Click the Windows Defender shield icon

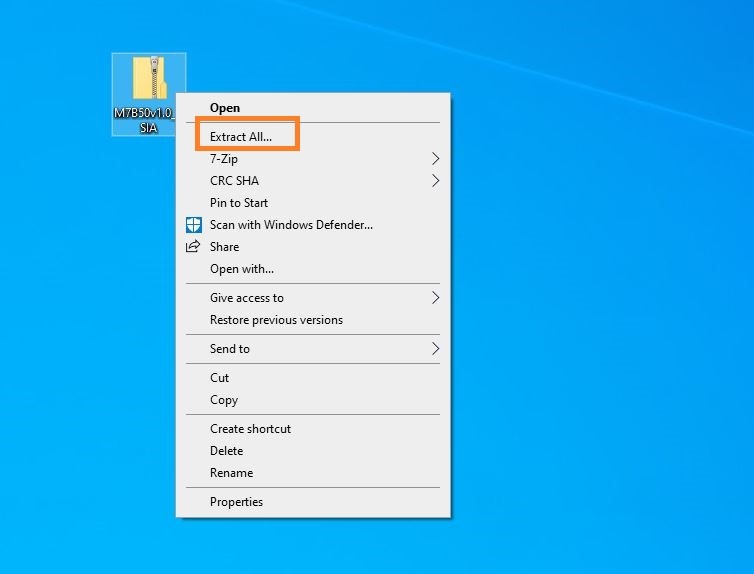click(194, 225)
